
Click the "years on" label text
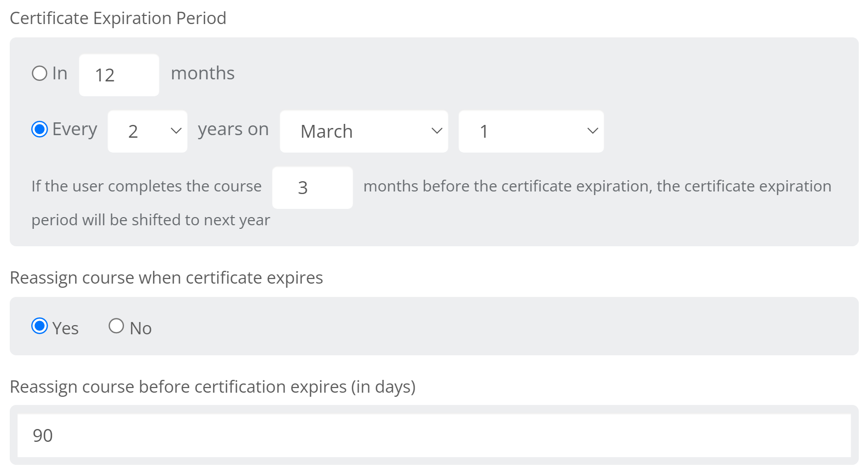pyautogui.click(x=233, y=129)
